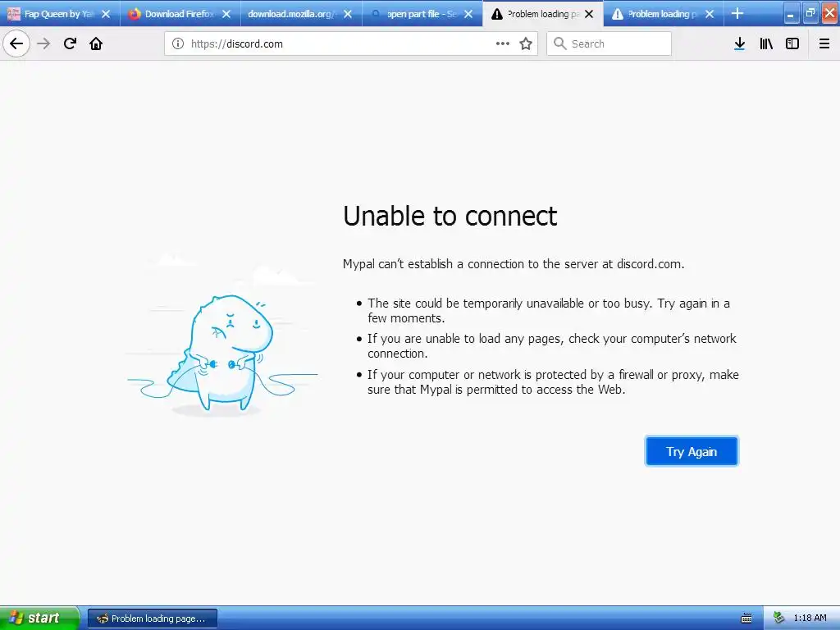This screenshot has width=840, height=630.
Task: Focus the Search box
Action: coord(609,43)
